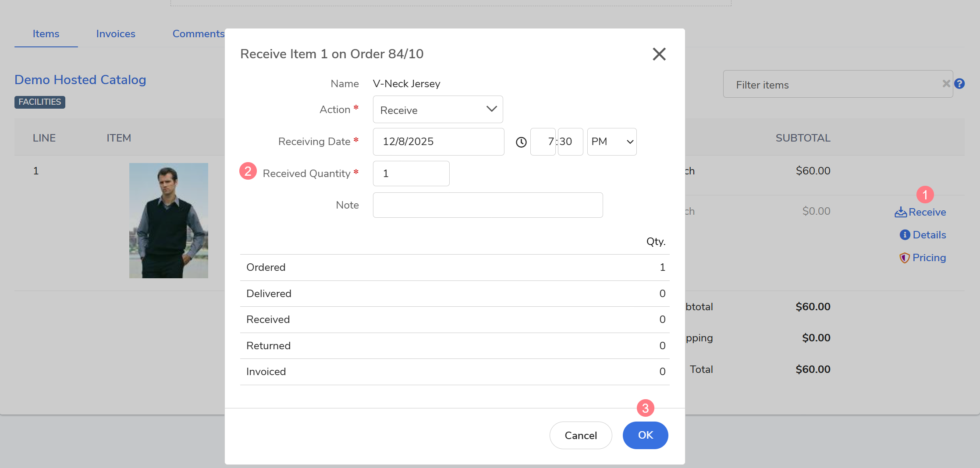Click into the Note text field
The width and height of the screenshot is (980, 468).
(487, 205)
